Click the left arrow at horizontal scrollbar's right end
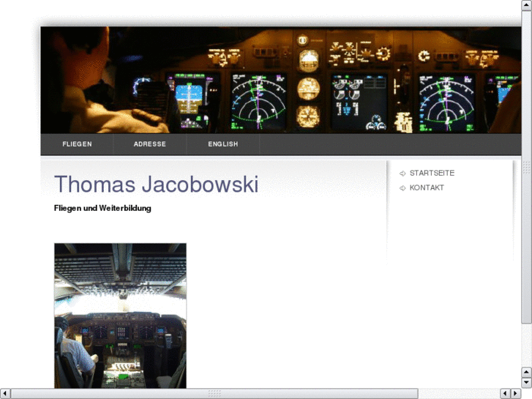Screen dimensions: 532x399 tap(505, 394)
